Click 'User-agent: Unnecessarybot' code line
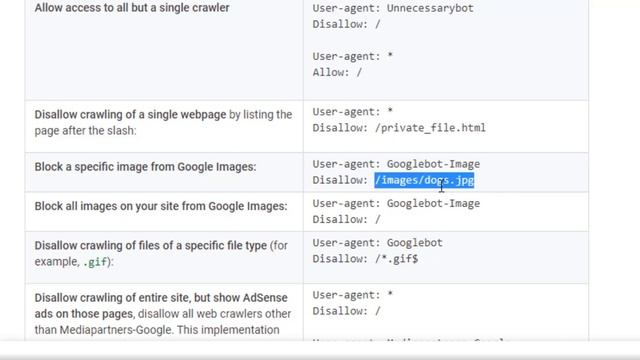 pos(393,8)
